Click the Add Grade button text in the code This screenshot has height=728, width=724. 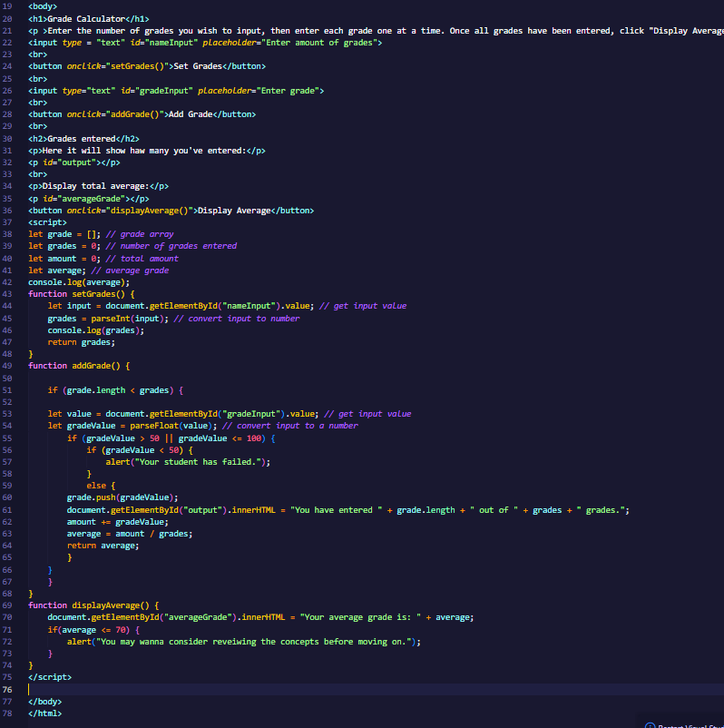pyautogui.click(x=191, y=114)
